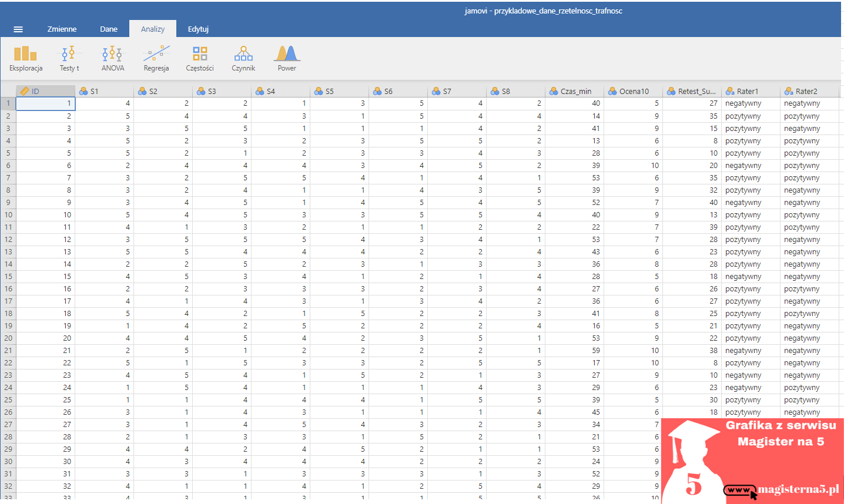Click the first cell in ID column
Image resolution: width=844 pixels, height=504 pixels.
[x=45, y=103]
